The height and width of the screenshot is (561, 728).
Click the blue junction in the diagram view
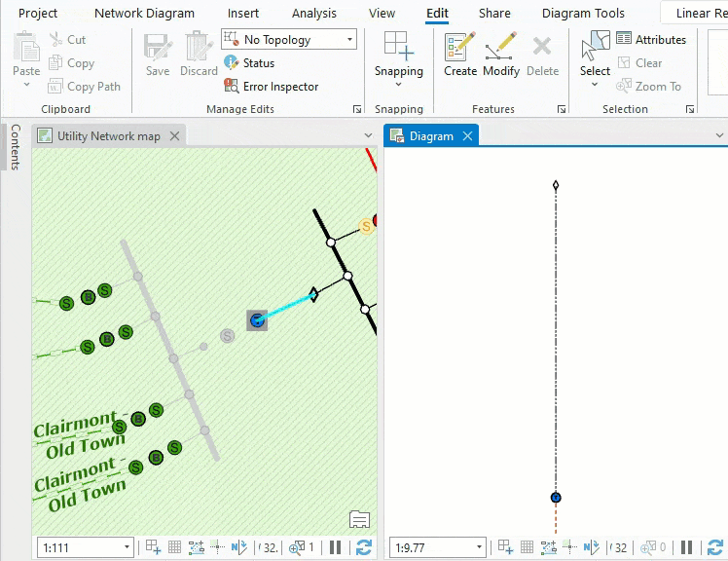[556, 498]
